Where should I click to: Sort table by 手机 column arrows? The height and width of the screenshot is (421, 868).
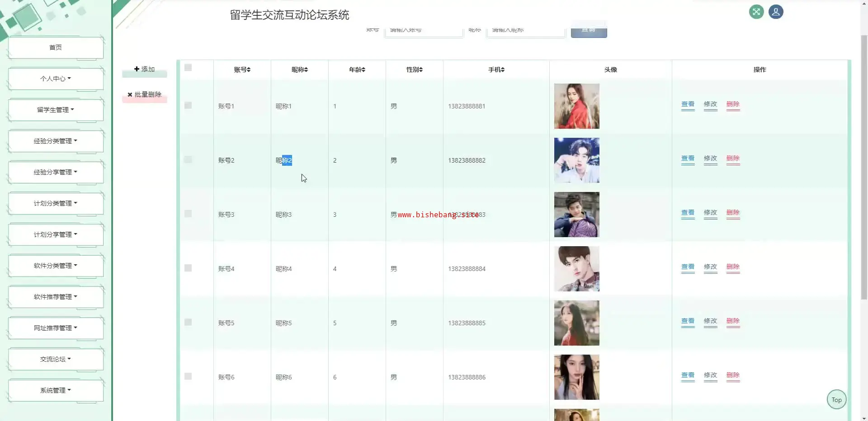point(503,70)
